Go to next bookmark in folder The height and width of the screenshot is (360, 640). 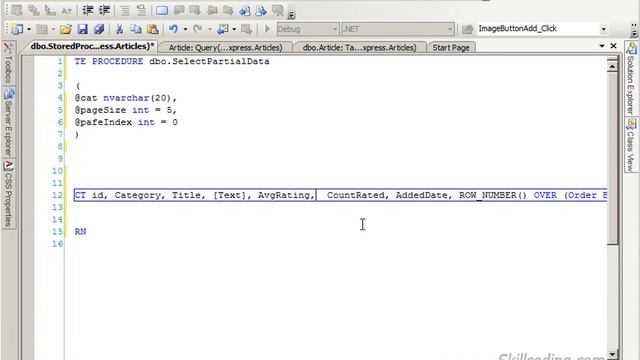click(228, 10)
